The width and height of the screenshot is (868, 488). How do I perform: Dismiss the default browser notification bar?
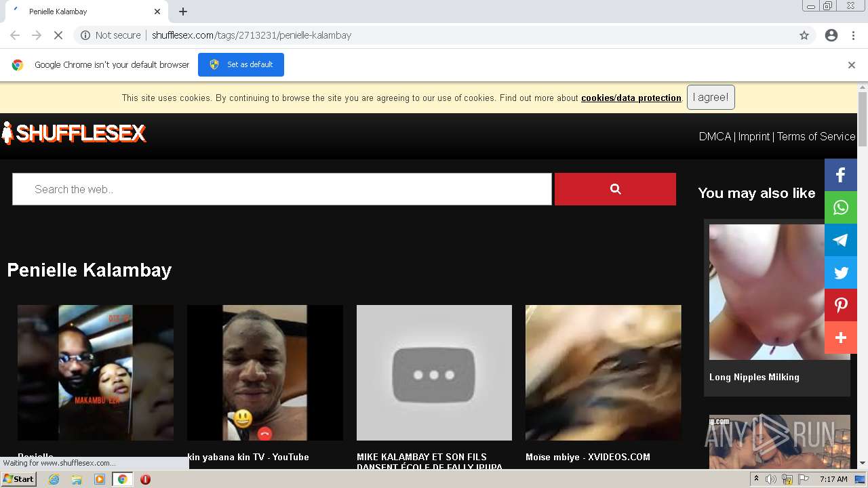pos(852,65)
